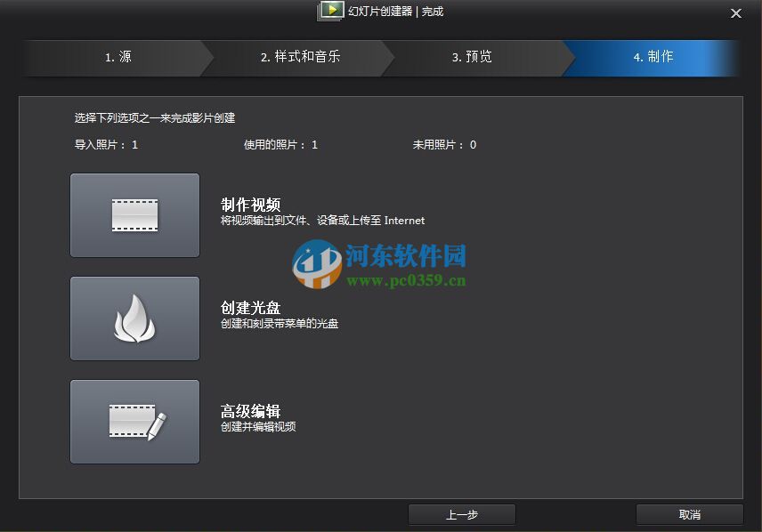Select the highlighted 4. 制作 tab
The width and height of the screenshot is (762, 532).
point(653,58)
